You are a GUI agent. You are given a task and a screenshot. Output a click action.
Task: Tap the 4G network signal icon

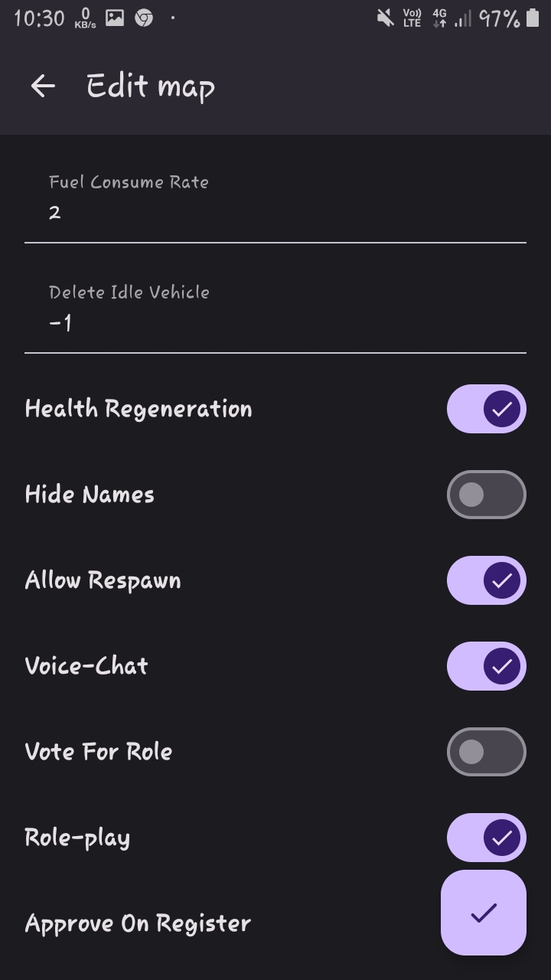click(x=439, y=18)
